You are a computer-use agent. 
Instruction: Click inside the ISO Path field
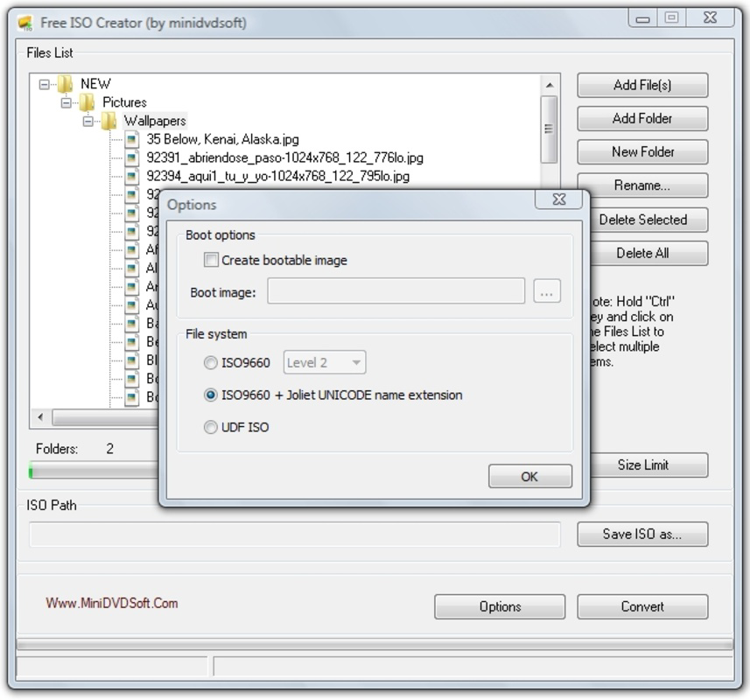tap(293, 534)
